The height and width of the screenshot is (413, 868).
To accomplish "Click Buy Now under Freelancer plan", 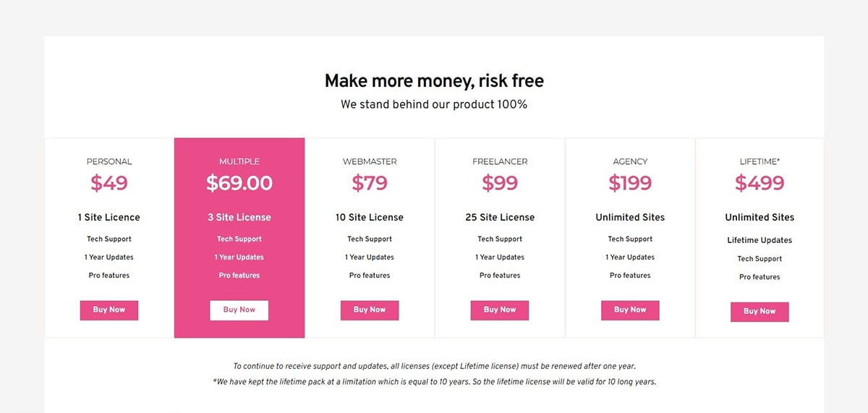I will click(500, 310).
